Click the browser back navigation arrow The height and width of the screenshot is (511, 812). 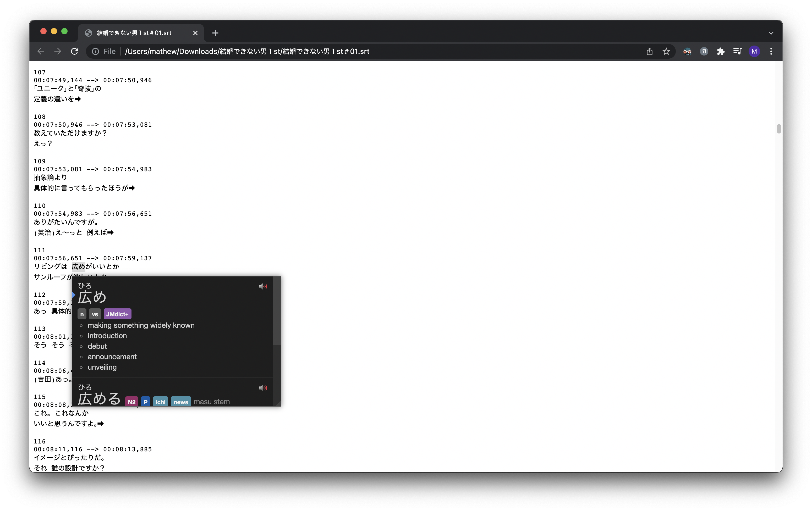[41, 51]
